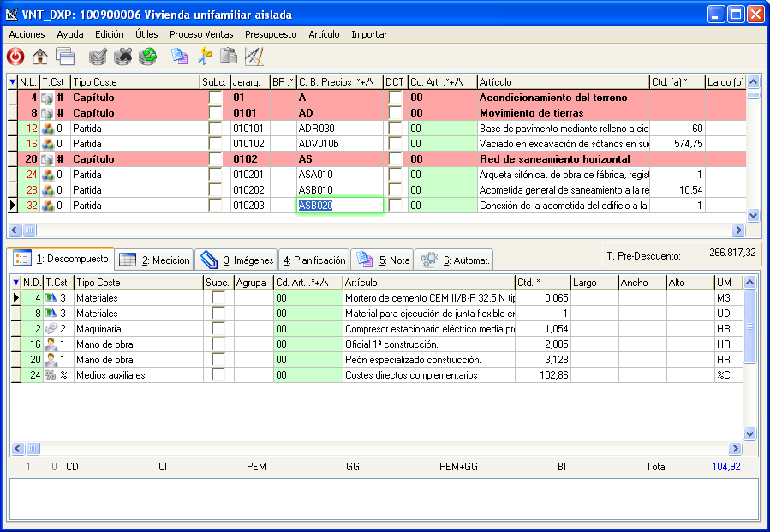Click the home house icon in toolbar

39,57
